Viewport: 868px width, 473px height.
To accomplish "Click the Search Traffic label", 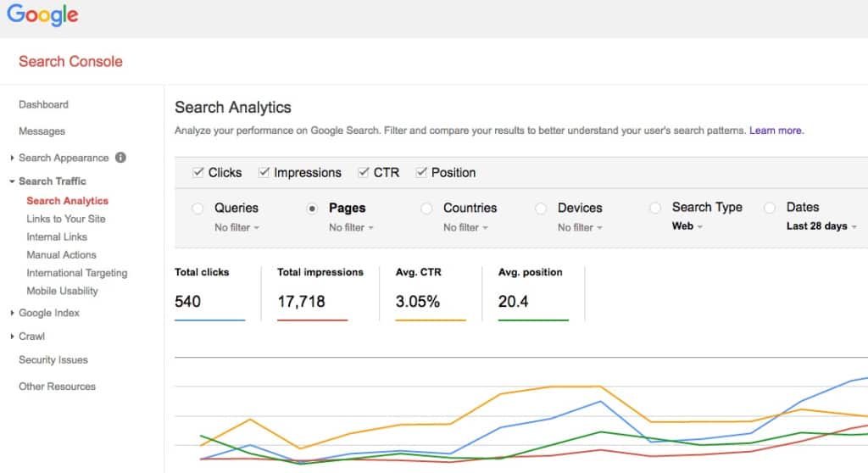I will click(53, 181).
